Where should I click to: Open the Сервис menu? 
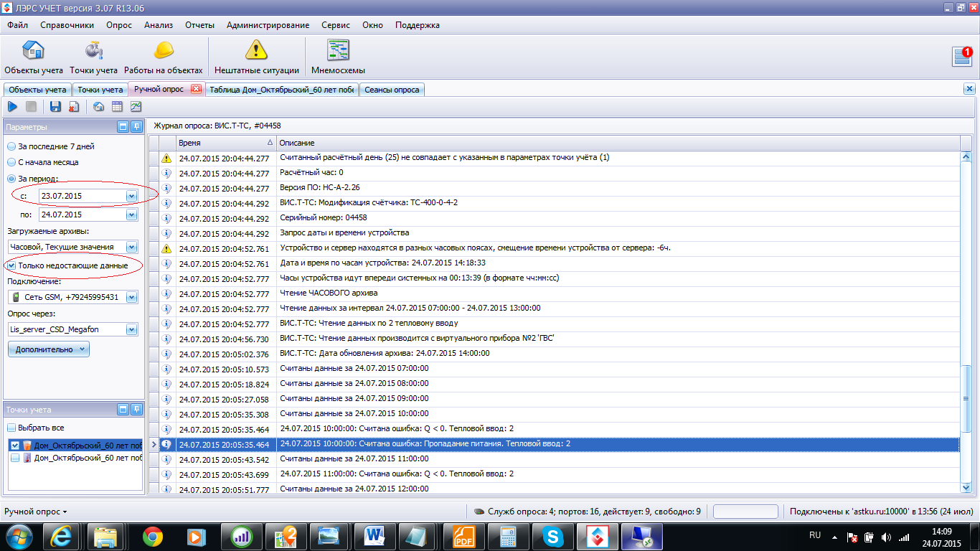pyautogui.click(x=336, y=25)
